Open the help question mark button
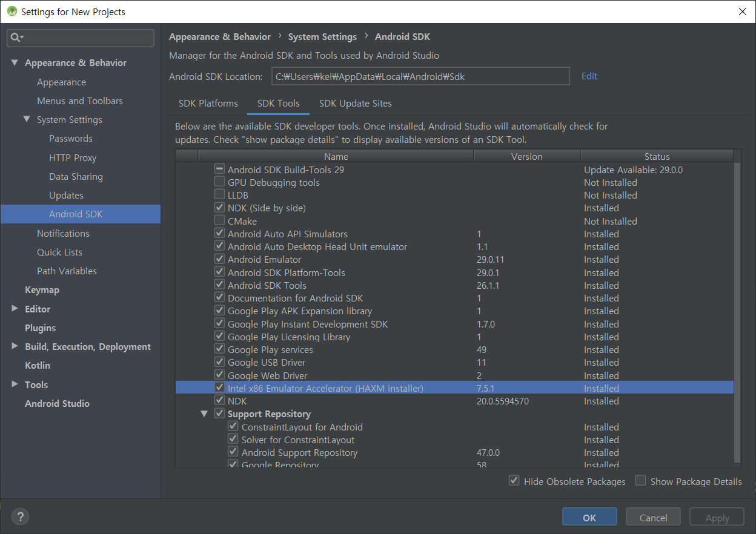756x534 pixels. point(20,516)
